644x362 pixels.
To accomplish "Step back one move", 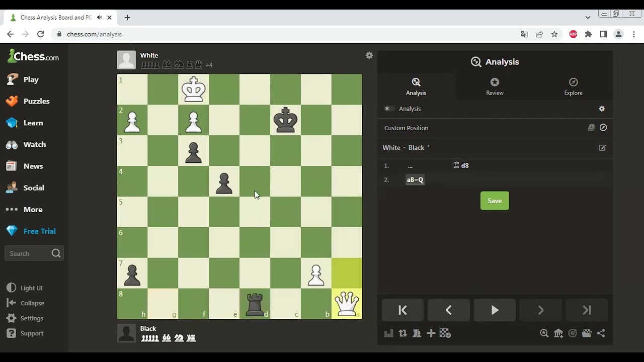I will tap(449, 310).
